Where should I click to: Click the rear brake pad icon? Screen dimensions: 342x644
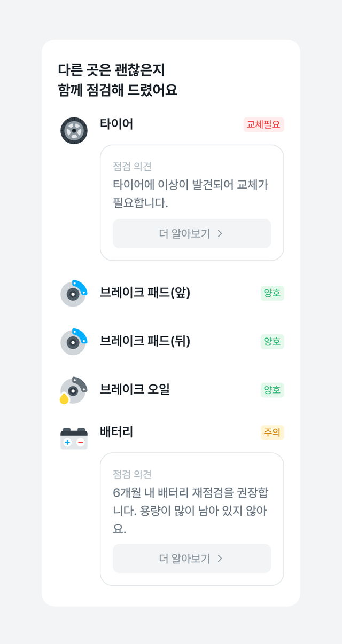[74, 342]
